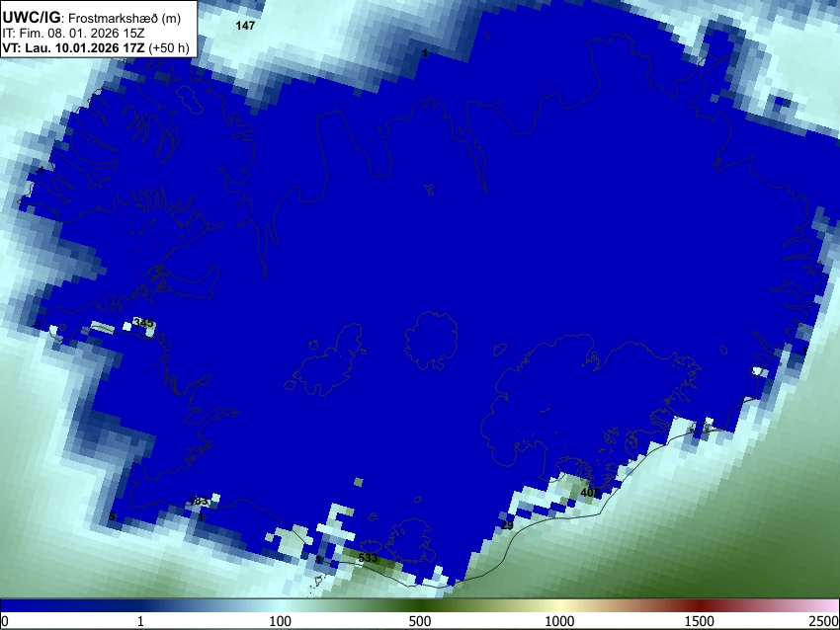Click the map value label 405

point(590,492)
